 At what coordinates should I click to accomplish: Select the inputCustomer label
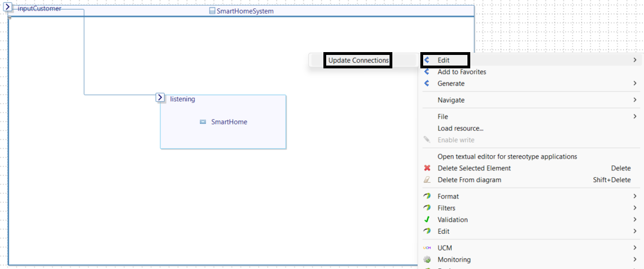tap(39, 8)
